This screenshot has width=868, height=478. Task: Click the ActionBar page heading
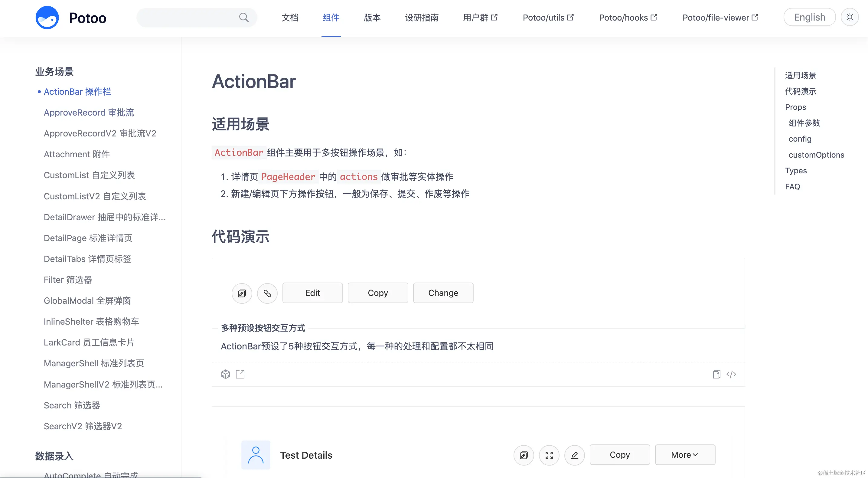254,82
